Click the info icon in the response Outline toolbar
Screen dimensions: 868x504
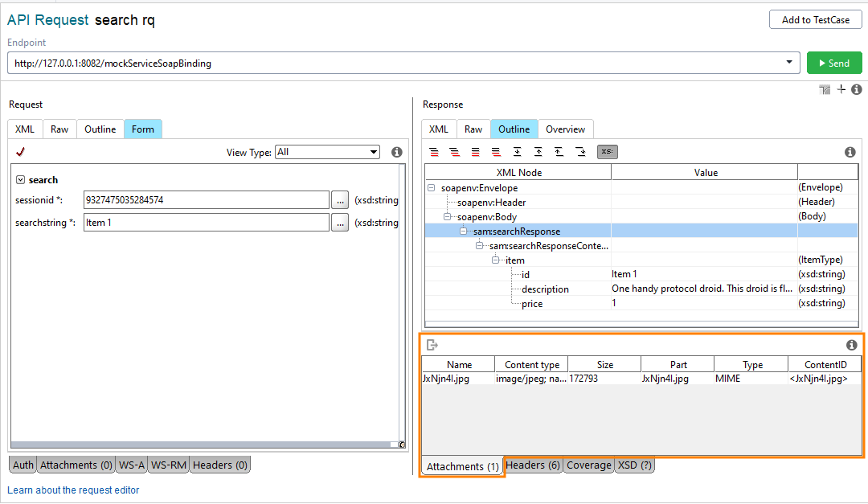click(850, 152)
